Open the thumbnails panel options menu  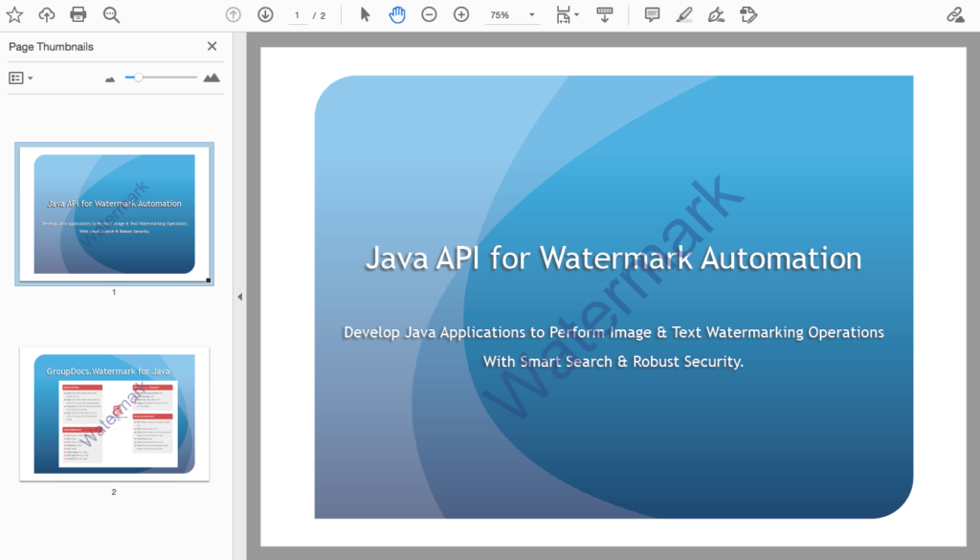pos(20,78)
